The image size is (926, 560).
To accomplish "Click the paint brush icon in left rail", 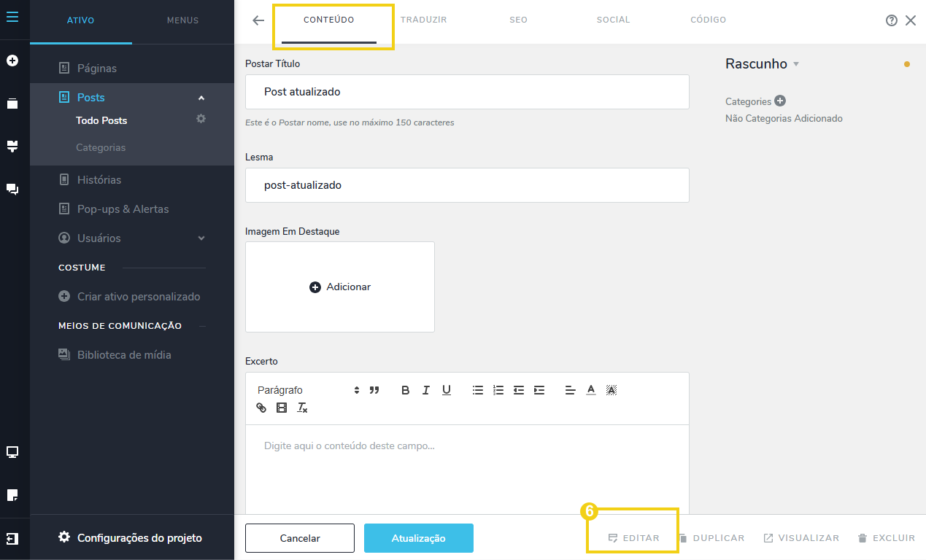I will click(12, 146).
